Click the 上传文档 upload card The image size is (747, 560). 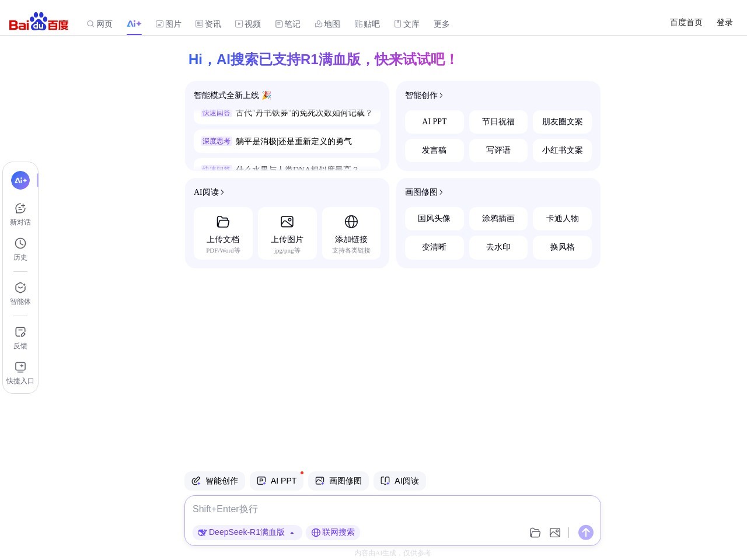(x=223, y=233)
